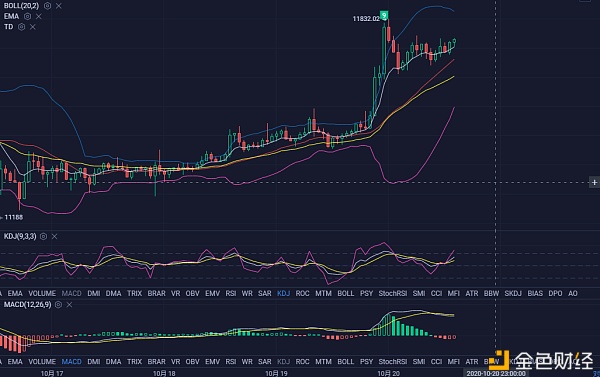
Task: Select VOLUME tab in row under KDJ panel
Action: (42, 294)
